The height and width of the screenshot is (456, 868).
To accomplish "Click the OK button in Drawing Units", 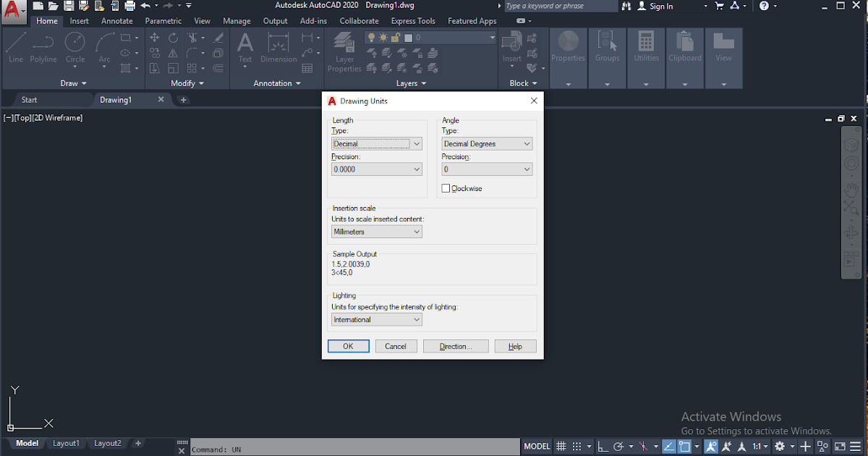I will pyautogui.click(x=348, y=346).
